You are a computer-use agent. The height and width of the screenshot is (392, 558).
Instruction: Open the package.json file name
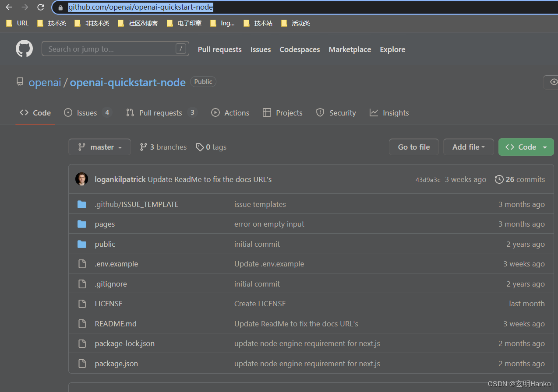click(x=117, y=364)
